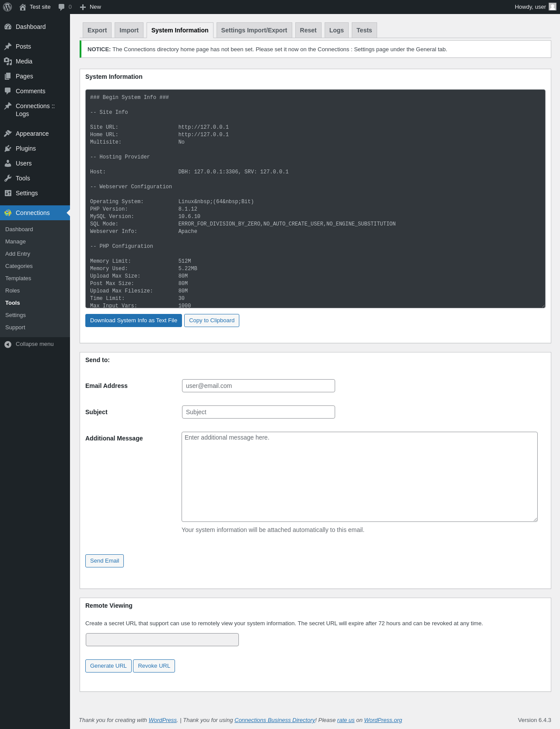The image size is (560, 729).
Task: Switch to the Import tab
Action: [x=129, y=30]
